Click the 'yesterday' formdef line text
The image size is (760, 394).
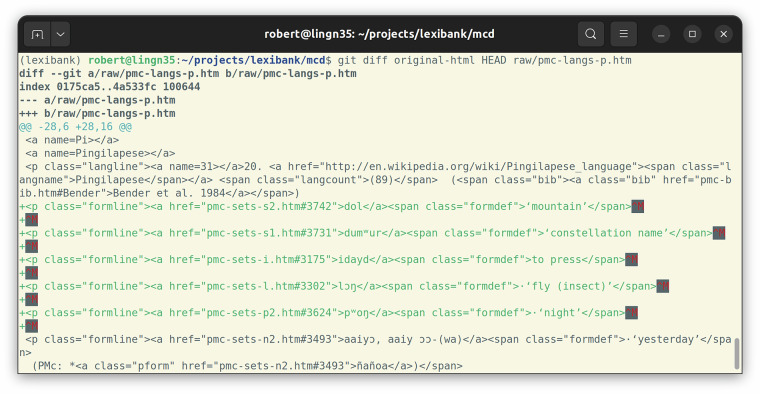pyautogui.click(x=375, y=340)
